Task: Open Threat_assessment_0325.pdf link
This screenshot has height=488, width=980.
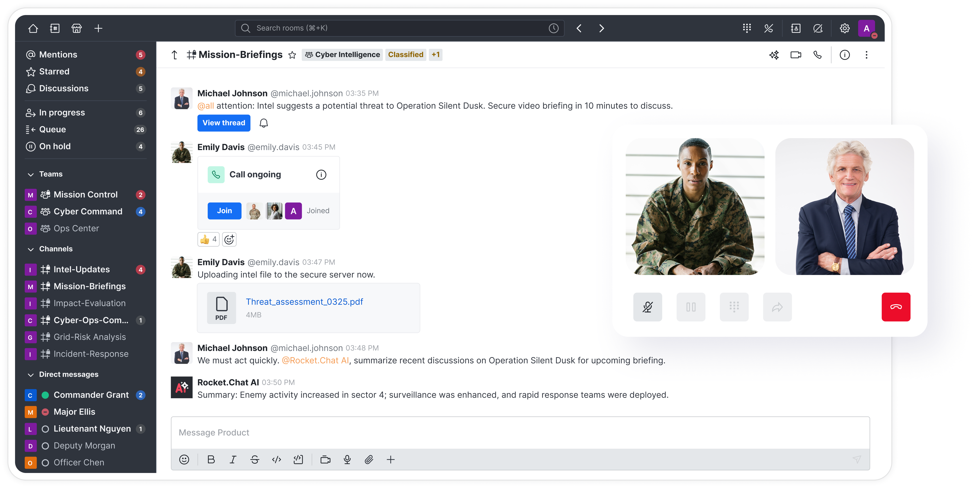Action: click(304, 302)
